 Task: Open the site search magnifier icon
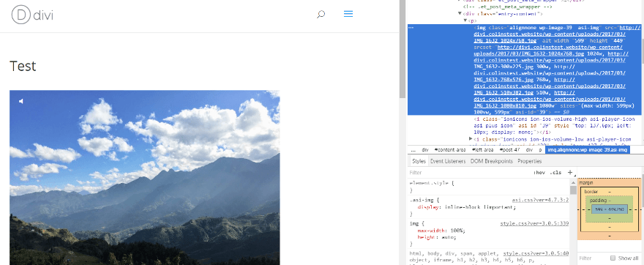321,15
